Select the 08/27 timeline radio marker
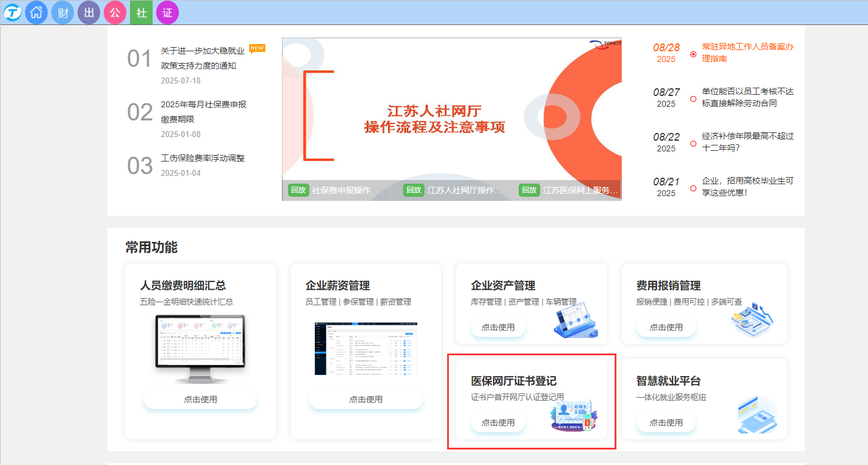The width and height of the screenshot is (868, 465). 693,99
